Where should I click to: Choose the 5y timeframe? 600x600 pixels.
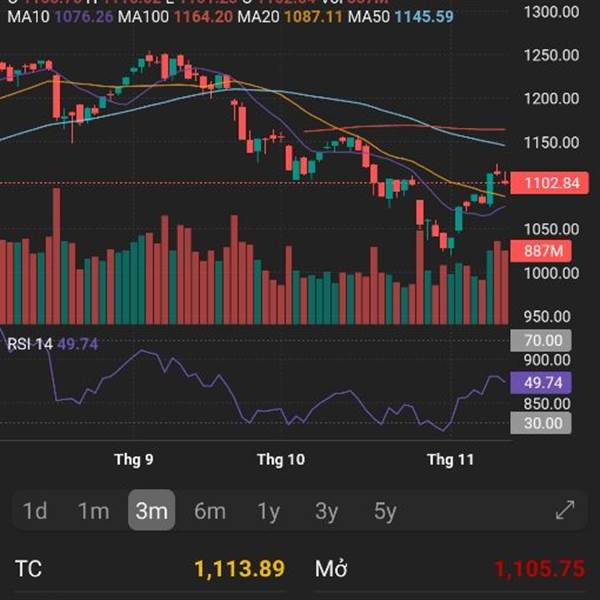385,511
